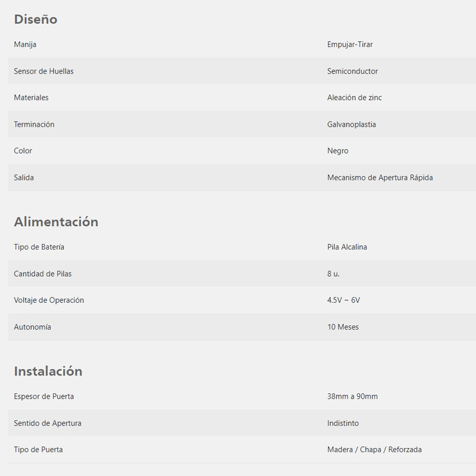
Task: Click the 4.5V ~ 6V voltage value
Action: [x=343, y=300]
